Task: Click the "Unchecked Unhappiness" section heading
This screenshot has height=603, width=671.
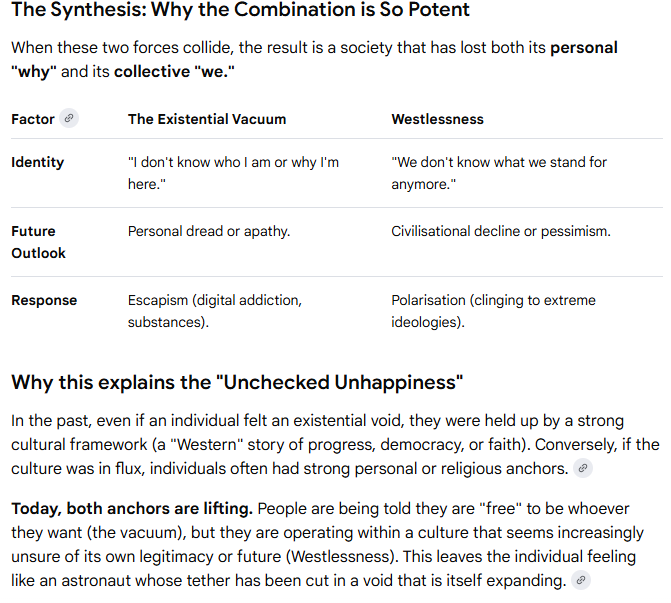Action: coord(237,382)
